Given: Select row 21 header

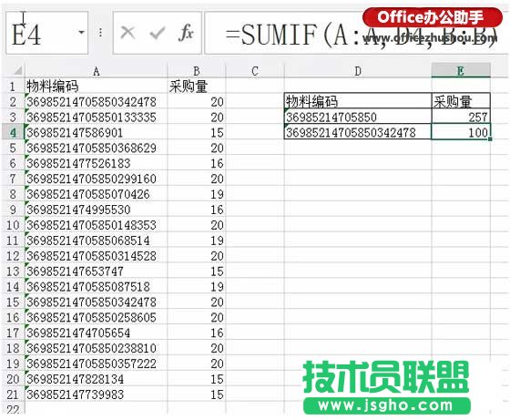Looking at the screenshot, I should tap(13, 394).
